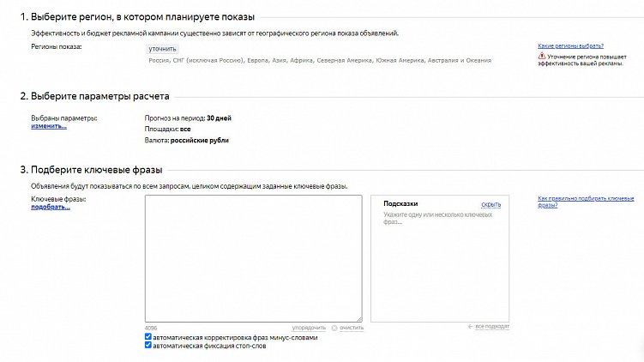Toggle автоматическая фиксация стоп-слов checkbox
This screenshot has width=644, height=362.
click(147, 345)
